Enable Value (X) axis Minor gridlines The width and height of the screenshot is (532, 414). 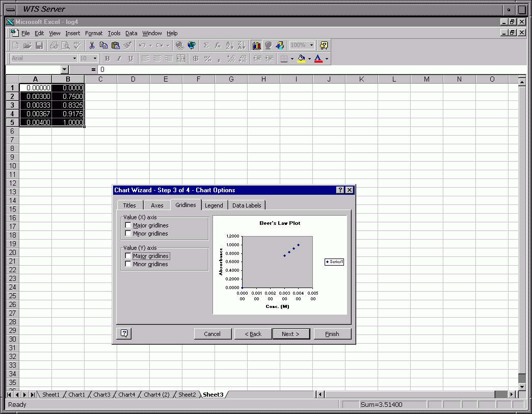[x=128, y=234]
